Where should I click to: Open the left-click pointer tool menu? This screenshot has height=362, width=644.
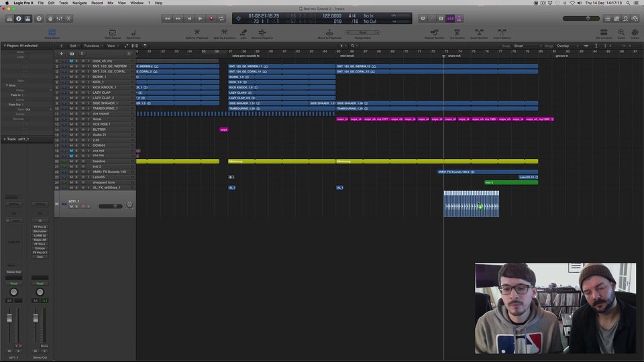(341, 46)
